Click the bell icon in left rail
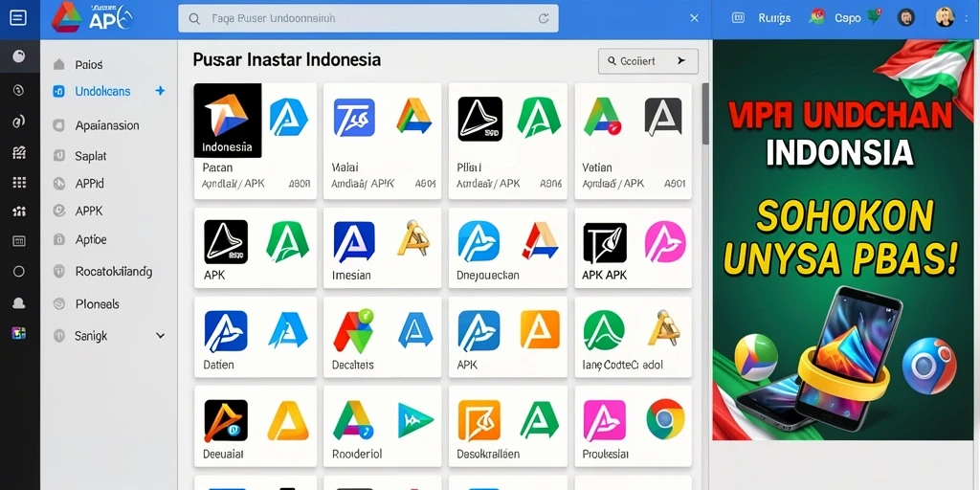The height and width of the screenshot is (490, 980). pos(19,303)
